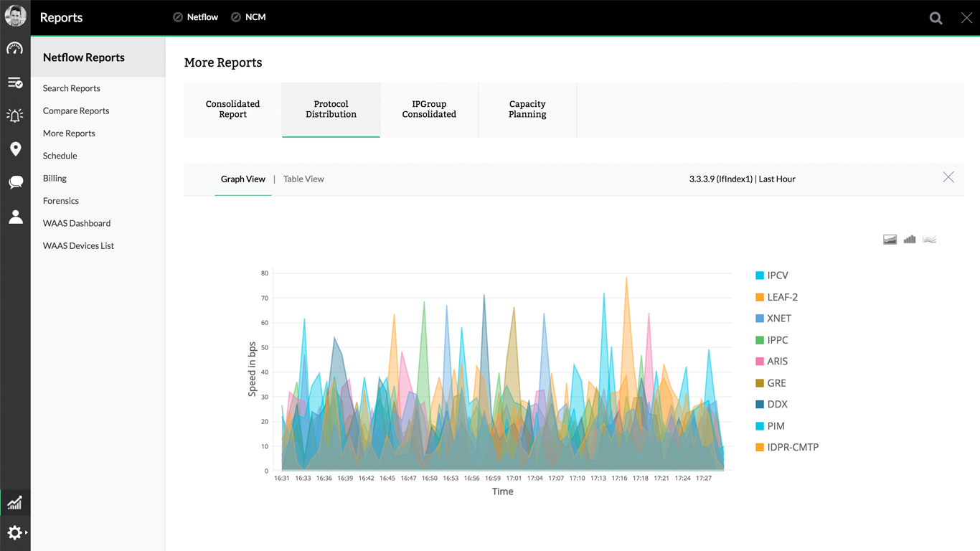Select the Capacity Planning tab

[x=527, y=109]
